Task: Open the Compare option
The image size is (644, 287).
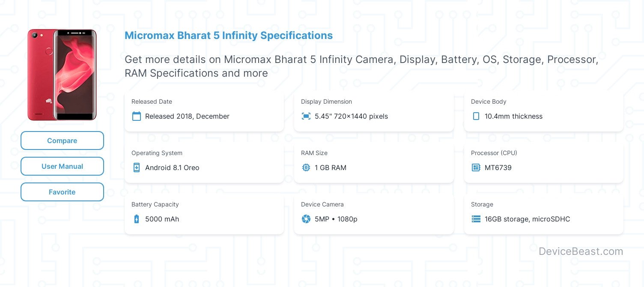Action: 62,141
